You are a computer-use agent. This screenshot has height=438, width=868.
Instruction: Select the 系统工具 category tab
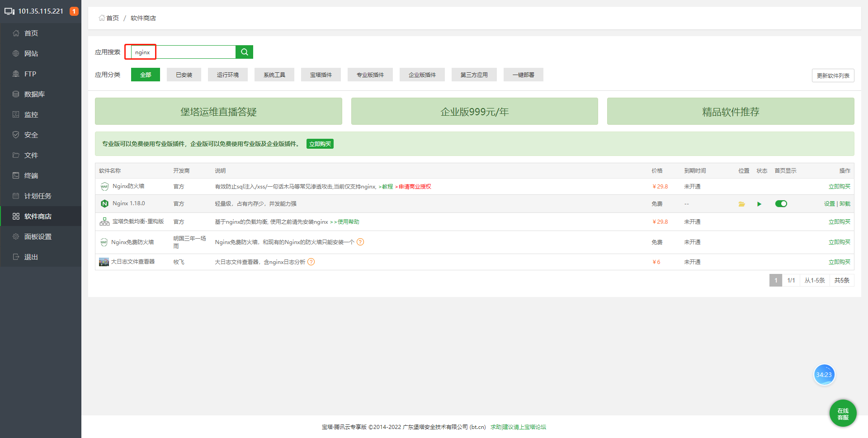click(x=274, y=75)
